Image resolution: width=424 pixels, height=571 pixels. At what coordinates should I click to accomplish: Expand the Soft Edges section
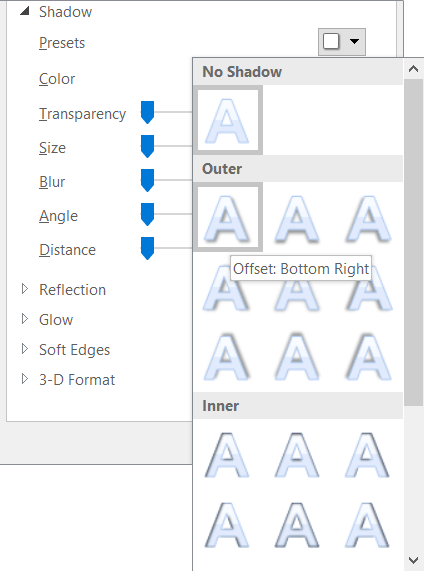(x=24, y=349)
